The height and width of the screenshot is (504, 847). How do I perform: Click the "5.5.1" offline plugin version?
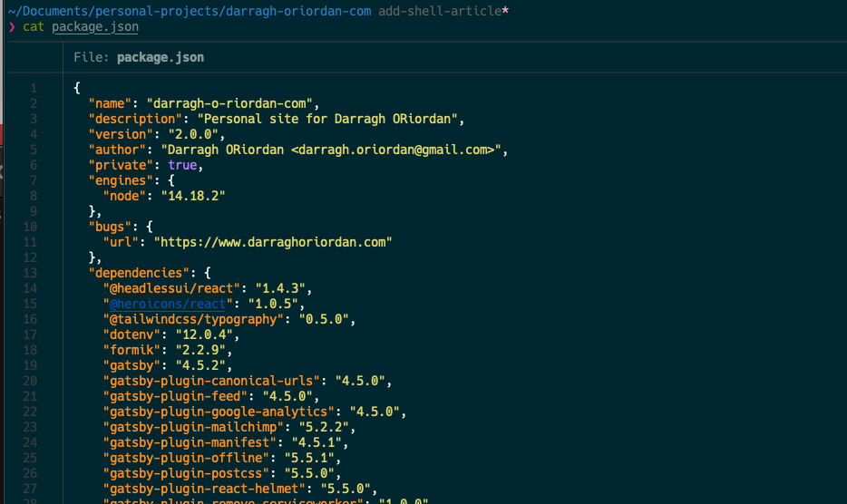click(309, 458)
